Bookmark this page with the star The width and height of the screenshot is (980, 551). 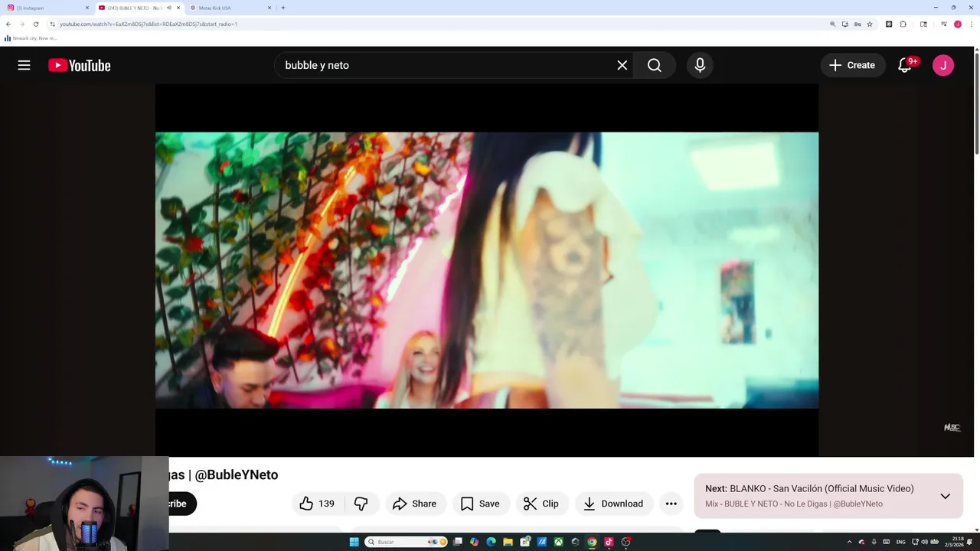(x=870, y=24)
